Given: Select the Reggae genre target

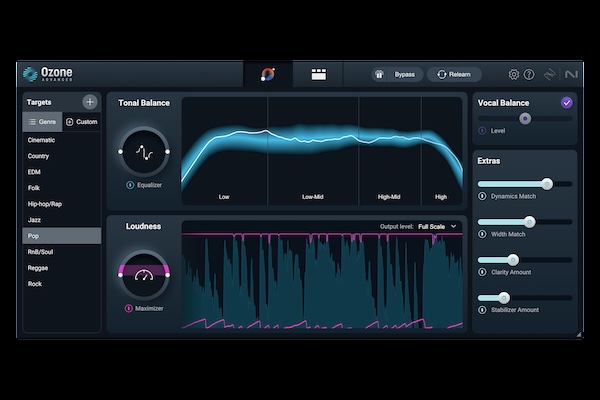Looking at the screenshot, I should click(x=62, y=268).
